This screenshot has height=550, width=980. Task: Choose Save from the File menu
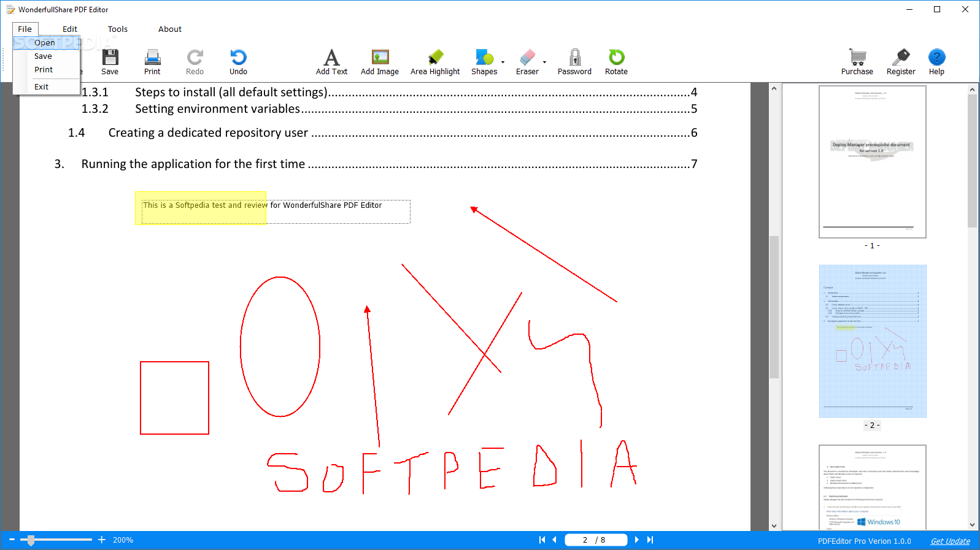(x=47, y=56)
